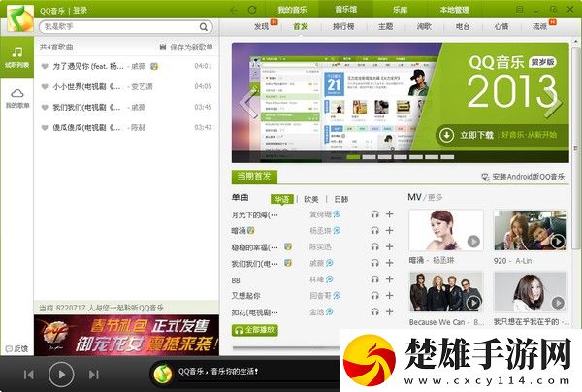
Task: Play the previous track
Action: [x=29, y=375]
